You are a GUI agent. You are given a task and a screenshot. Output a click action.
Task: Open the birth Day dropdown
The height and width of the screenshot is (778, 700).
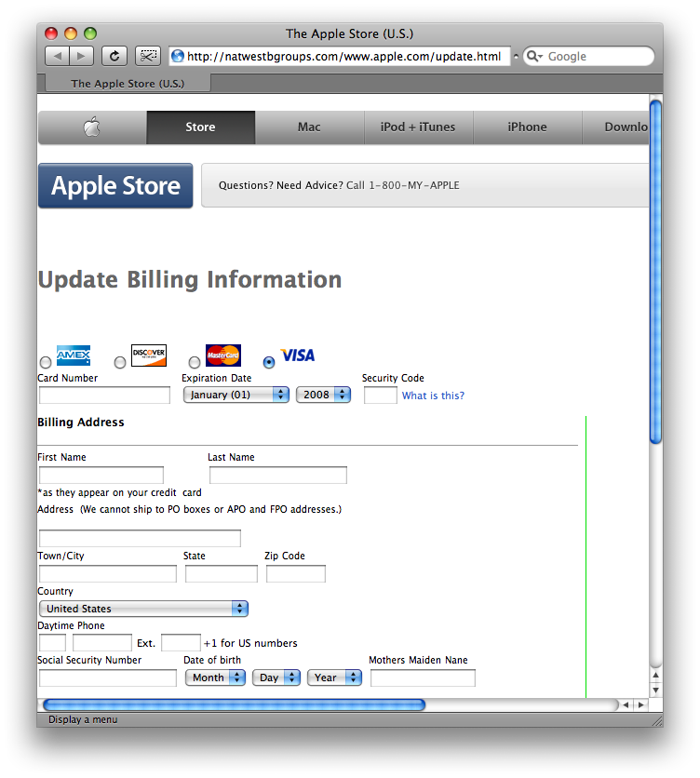(x=276, y=677)
